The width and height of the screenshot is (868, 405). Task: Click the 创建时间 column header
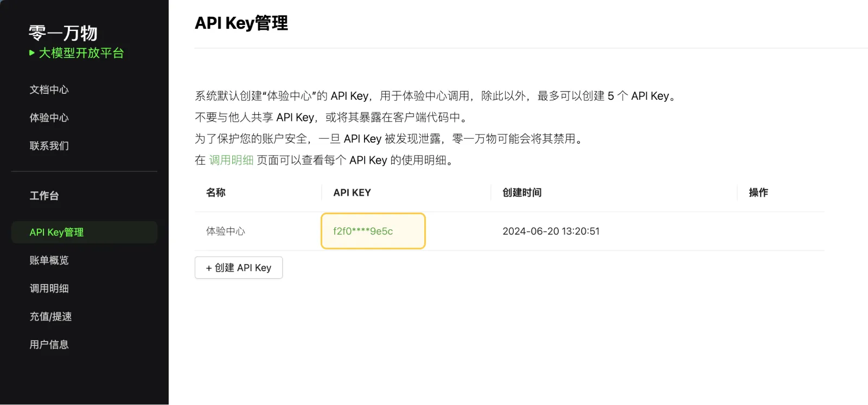pos(522,192)
